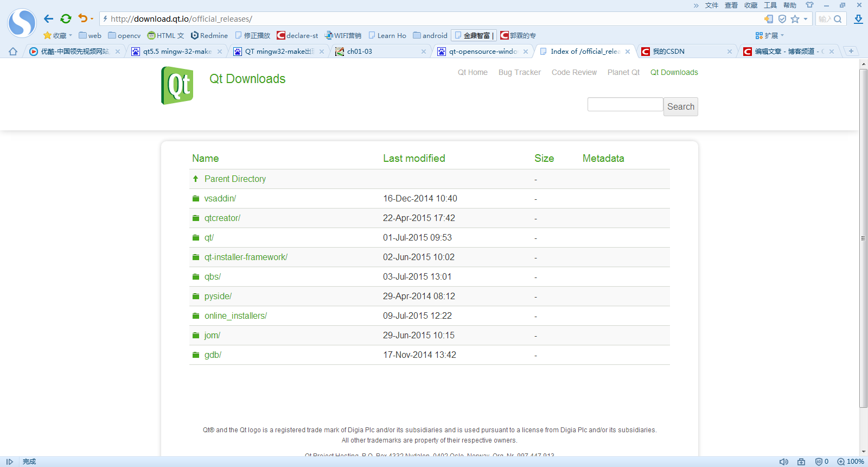868x467 pixels.
Task: Open the Code Review link
Action: click(x=574, y=72)
